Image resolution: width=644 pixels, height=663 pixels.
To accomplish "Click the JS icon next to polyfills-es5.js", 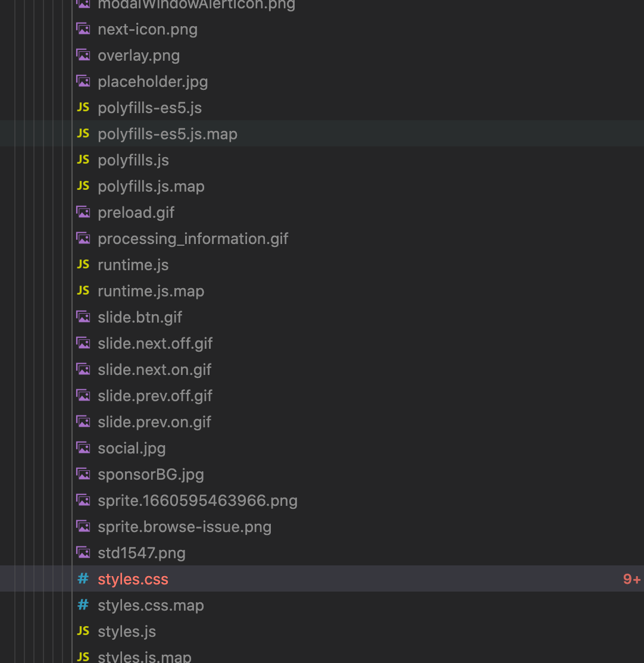I will pyautogui.click(x=83, y=107).
